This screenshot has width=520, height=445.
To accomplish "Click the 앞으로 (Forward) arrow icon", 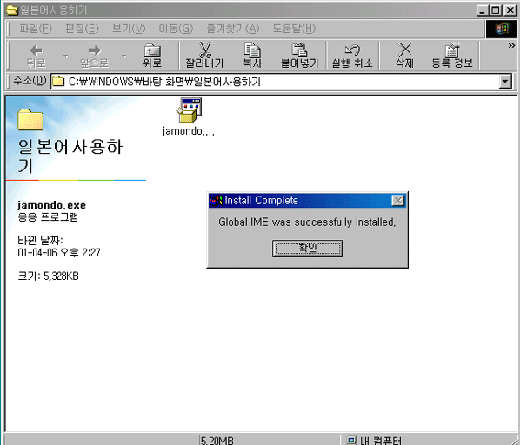I will (95, 51).
